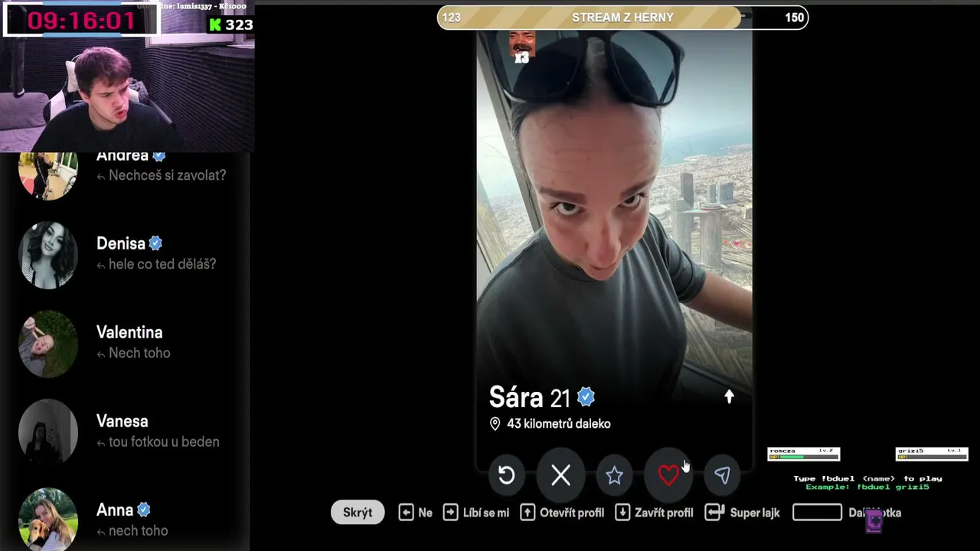
Task: Click the Zavřít profil shortcut hint
Action: coord(654,513)
